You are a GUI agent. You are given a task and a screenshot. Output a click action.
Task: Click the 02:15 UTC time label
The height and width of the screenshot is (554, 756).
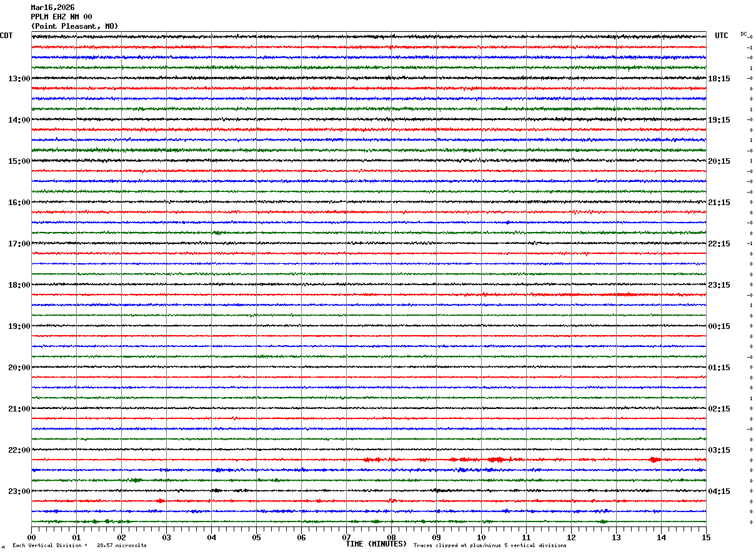pos(719,409)
